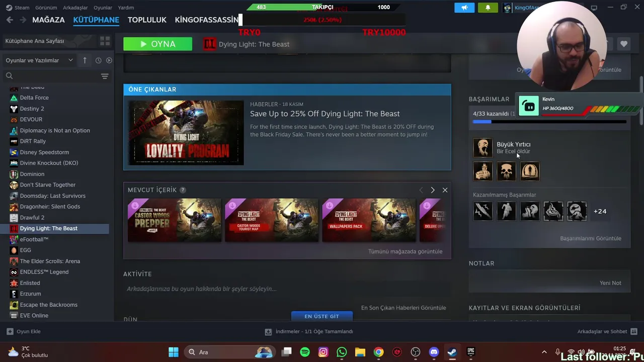Open Spotify from the taskbar

[305, 352]
